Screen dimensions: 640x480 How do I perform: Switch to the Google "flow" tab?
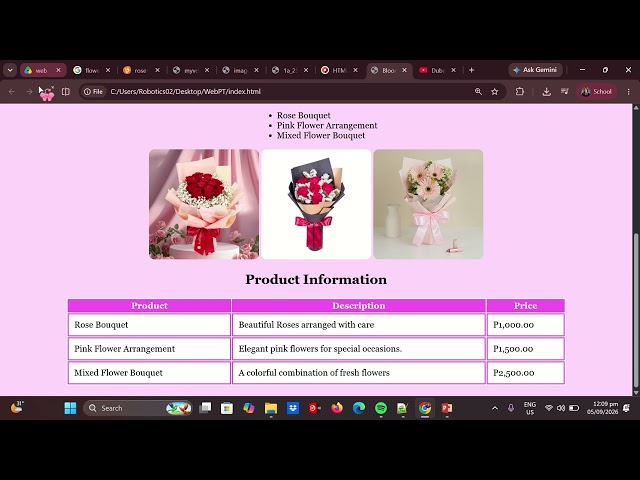[x=92, y=70]
